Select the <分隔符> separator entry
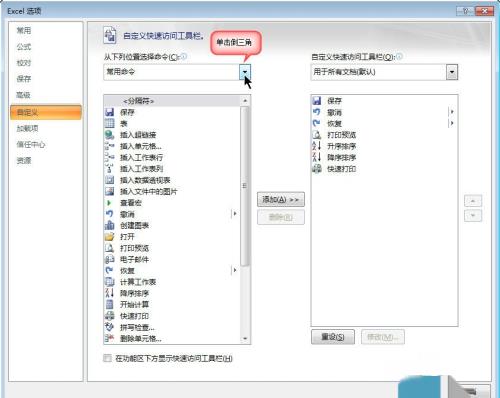The width and height of the screenshot is (500, 398). [172, 101]
